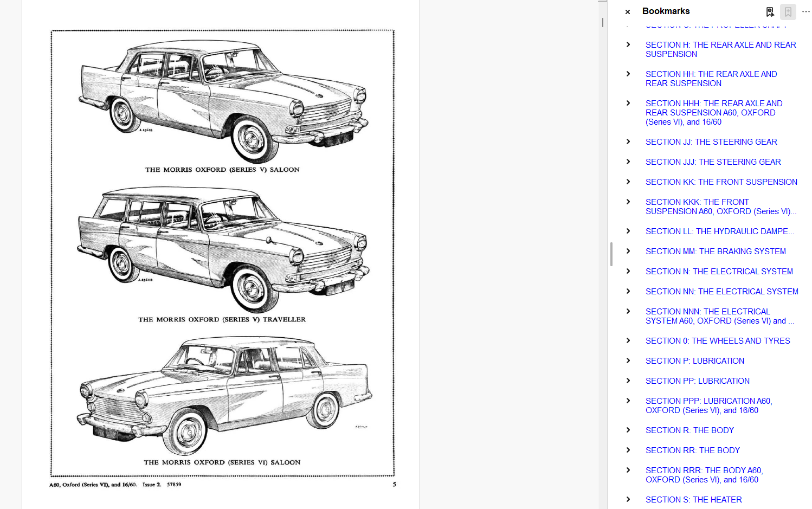Select SECTION LL: THE HYDRAULIC DAMPE... bookmark

click(720, 231)
